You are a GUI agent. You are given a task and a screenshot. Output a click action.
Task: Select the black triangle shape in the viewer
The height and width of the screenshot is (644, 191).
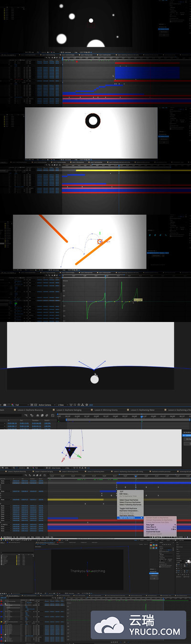click(72, 451)
